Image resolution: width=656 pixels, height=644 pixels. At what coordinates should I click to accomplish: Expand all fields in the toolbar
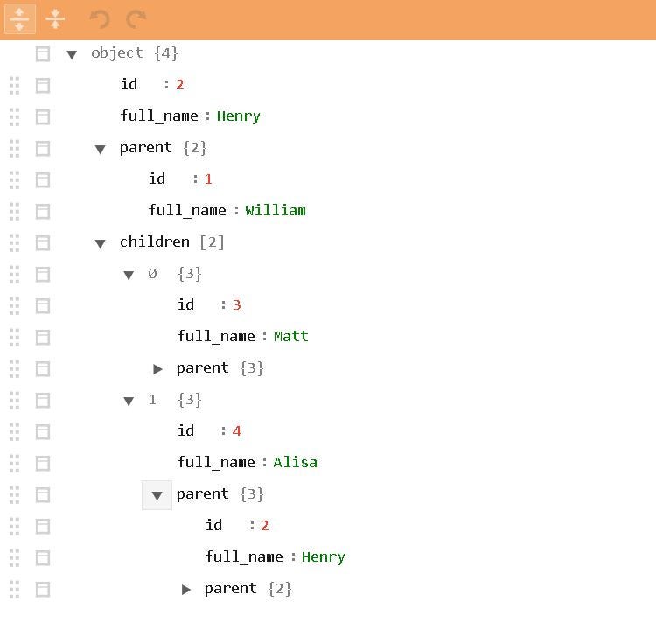point(19,19)
